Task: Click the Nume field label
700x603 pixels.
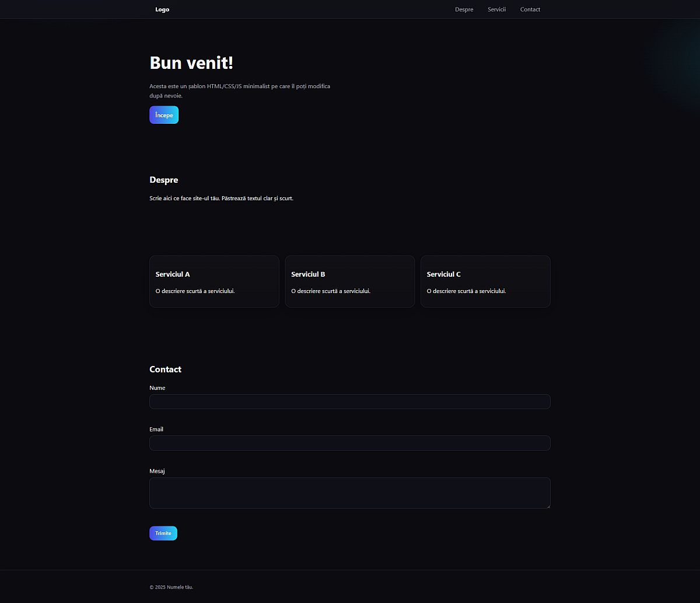Action: click(x=157, y=388)
